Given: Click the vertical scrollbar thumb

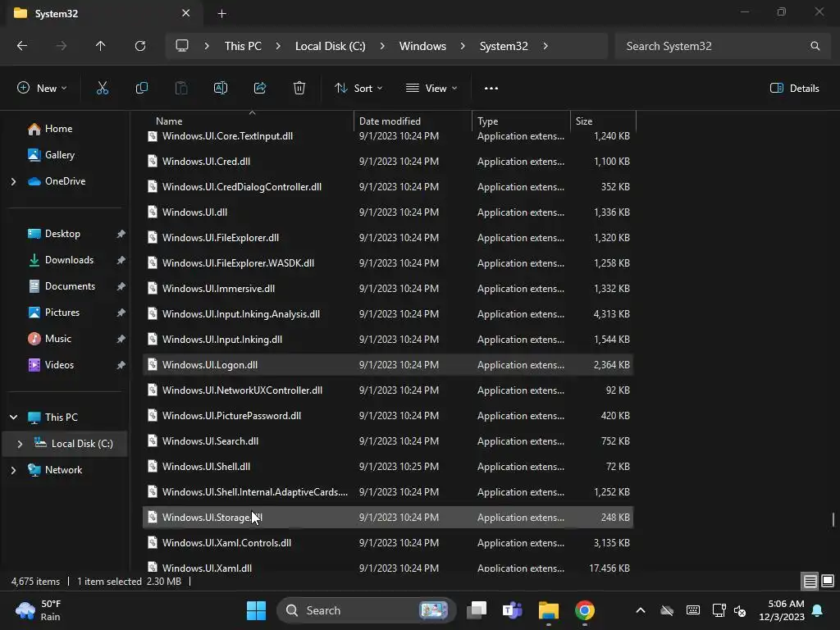Looking at the screenshot, I should 833,519.
